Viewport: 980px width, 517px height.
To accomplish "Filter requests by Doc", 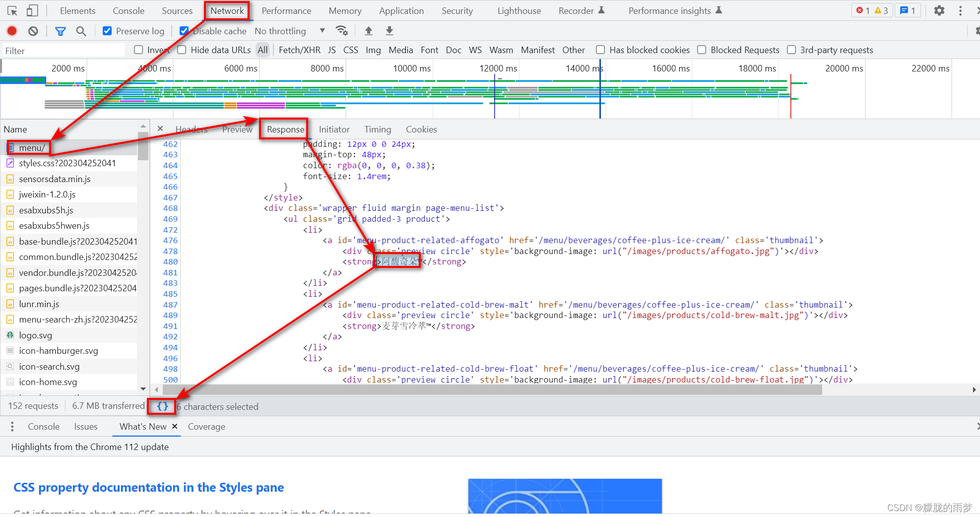I will point(454,50).
